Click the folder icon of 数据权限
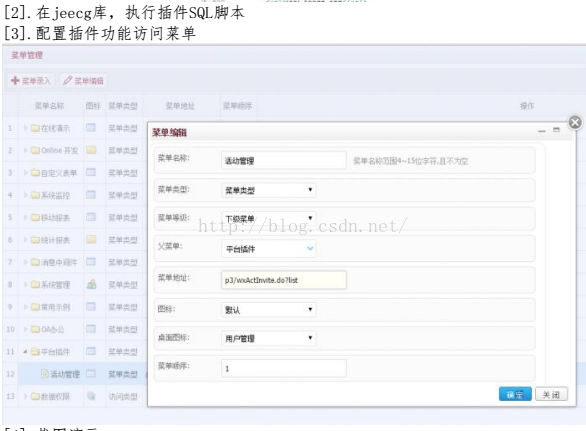586x431 pixels. [35, 396]
